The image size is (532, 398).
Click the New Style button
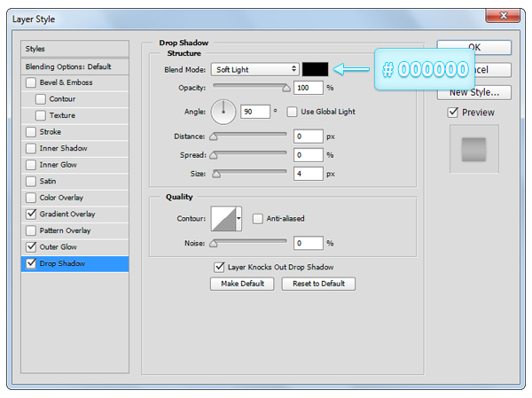(x=474, y=92)
